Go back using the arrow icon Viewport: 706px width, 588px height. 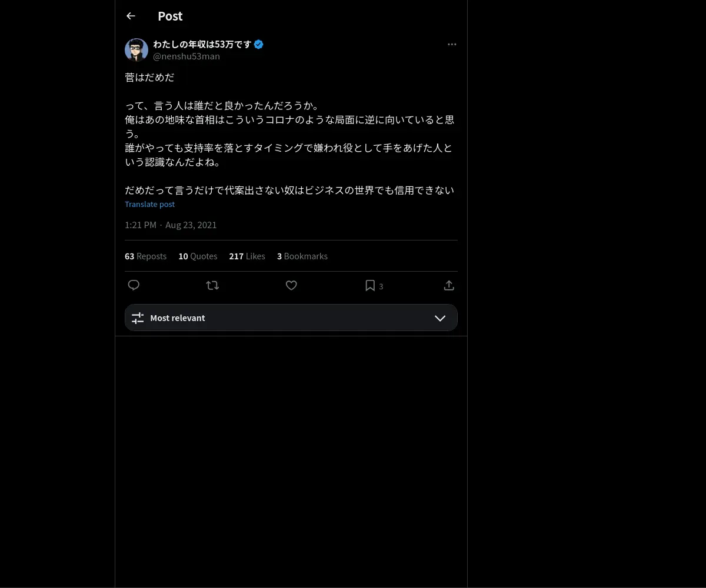pos(131,16)
